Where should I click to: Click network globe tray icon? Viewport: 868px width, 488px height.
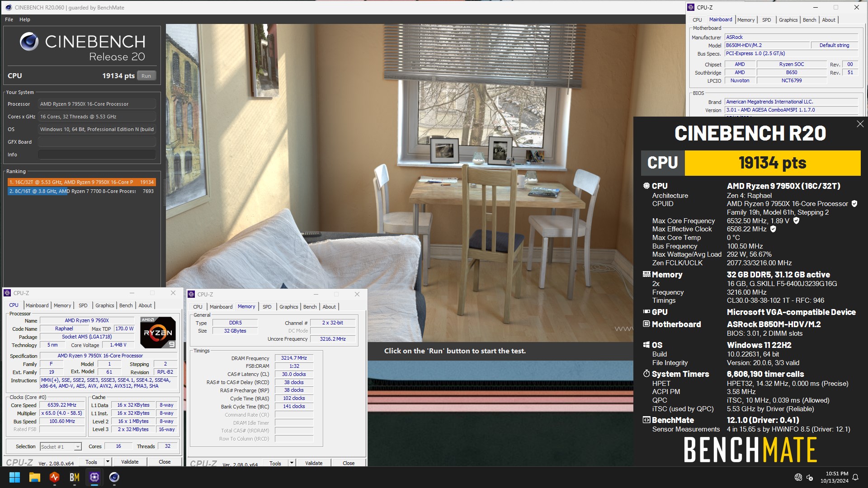(798, 477)
